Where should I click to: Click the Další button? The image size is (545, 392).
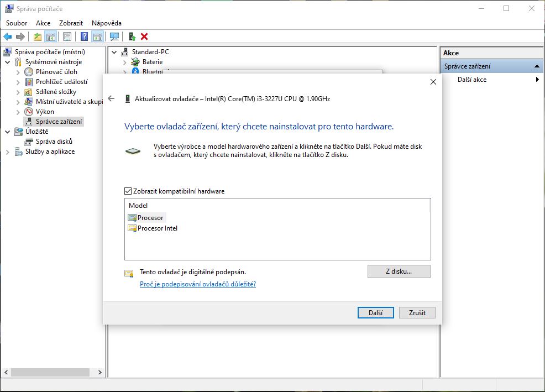tap(375, 312)
